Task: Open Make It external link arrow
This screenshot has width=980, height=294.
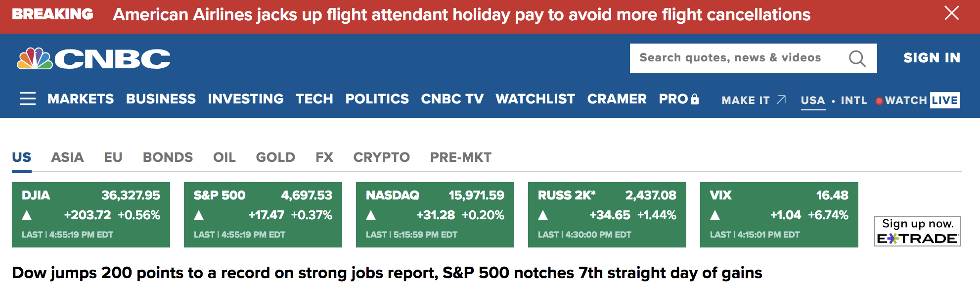Action: [x=781, y=99]
